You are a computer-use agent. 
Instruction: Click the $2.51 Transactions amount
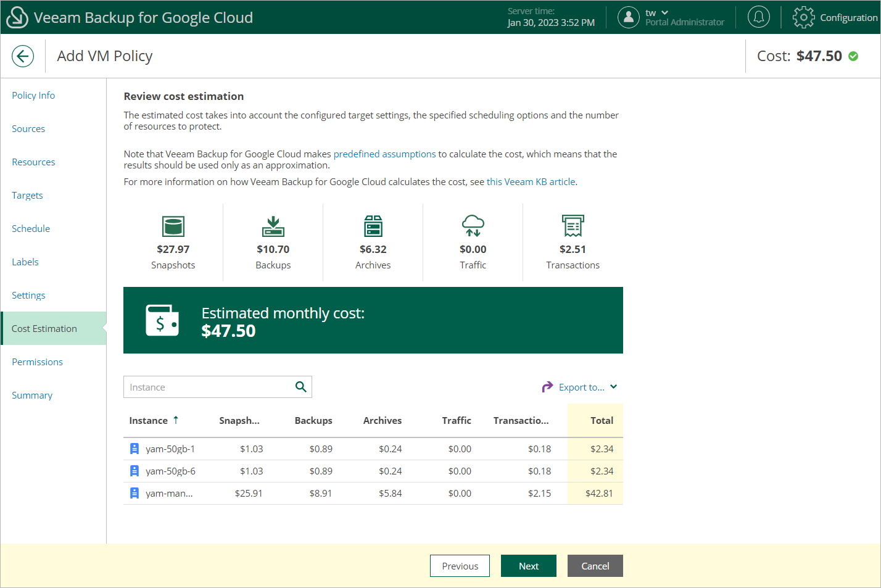[573, 249]
